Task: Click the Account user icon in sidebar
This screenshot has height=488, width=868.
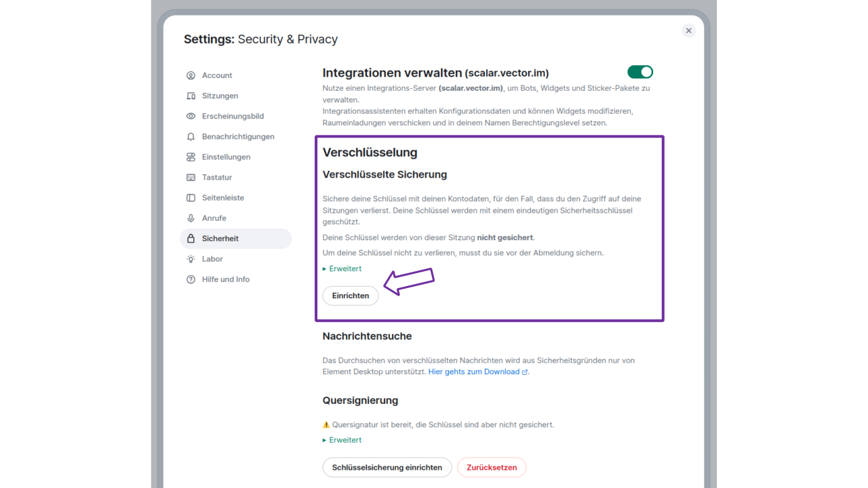Action: 191,75
